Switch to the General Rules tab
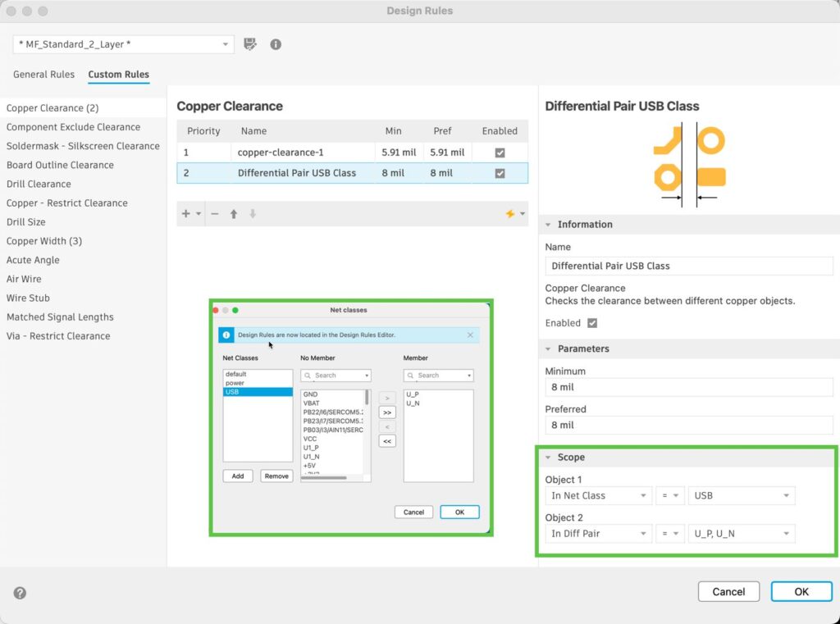This screenshot has height=624, width=840. click(44, 75)
